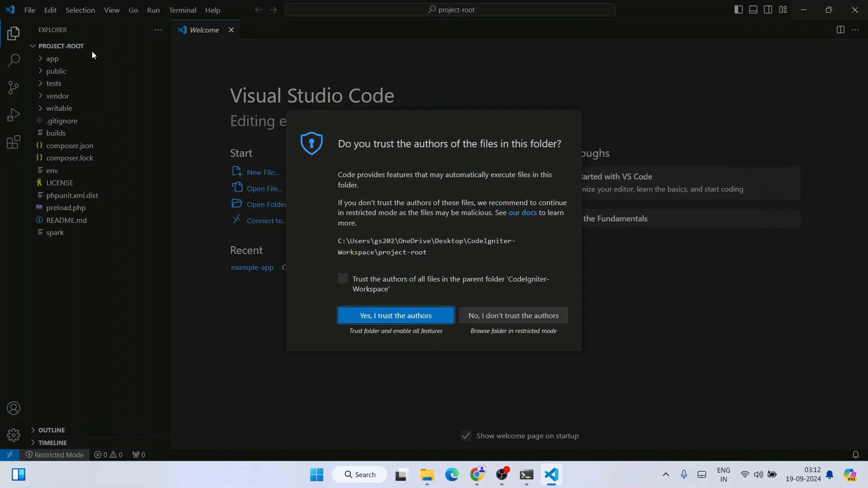The height and width of the screenshot is (488, 868).
Task: Open the editor more actions ellipsis
Action: (x=855, y=30)
